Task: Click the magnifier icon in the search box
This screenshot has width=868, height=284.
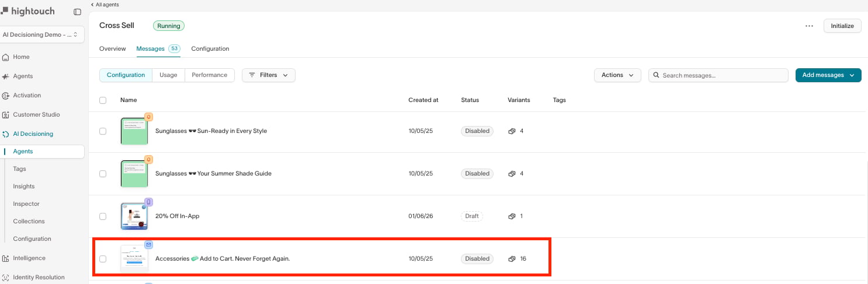Action: pyautogui.click(x=657, y=75)
